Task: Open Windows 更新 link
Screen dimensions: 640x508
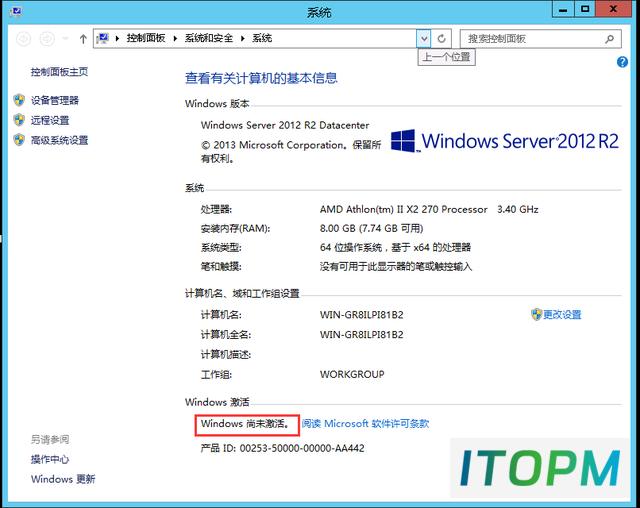Action: tap(63, 479)
